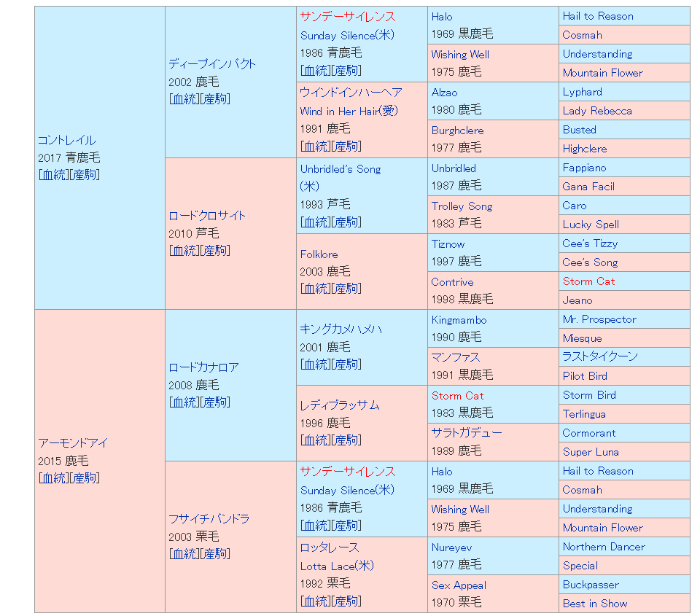Click Storm Cat dated 1983 黒鹿毛
The image size is (700, 616).
[458, 397]
